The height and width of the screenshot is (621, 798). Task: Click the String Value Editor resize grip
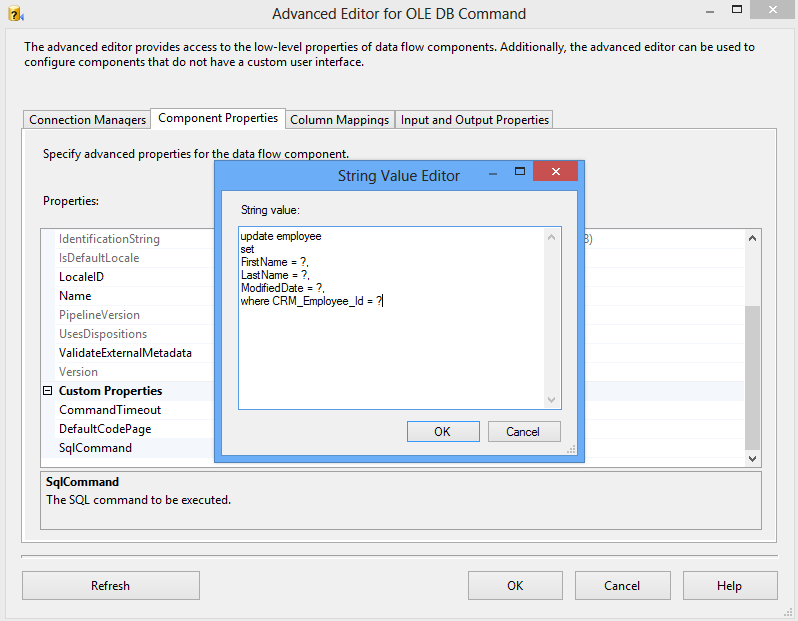[x=572, y=449]
